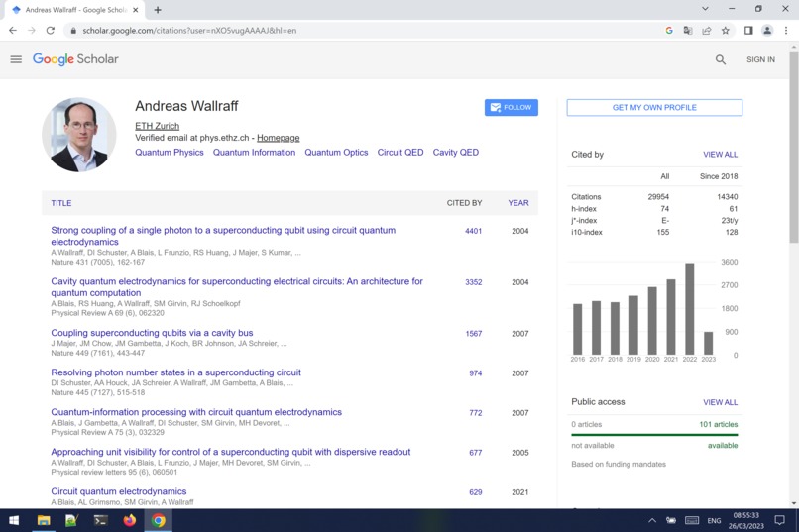Click VIEW ALL next to Cited by
Viewport: 799px width, 532px height.
[720, 155]
